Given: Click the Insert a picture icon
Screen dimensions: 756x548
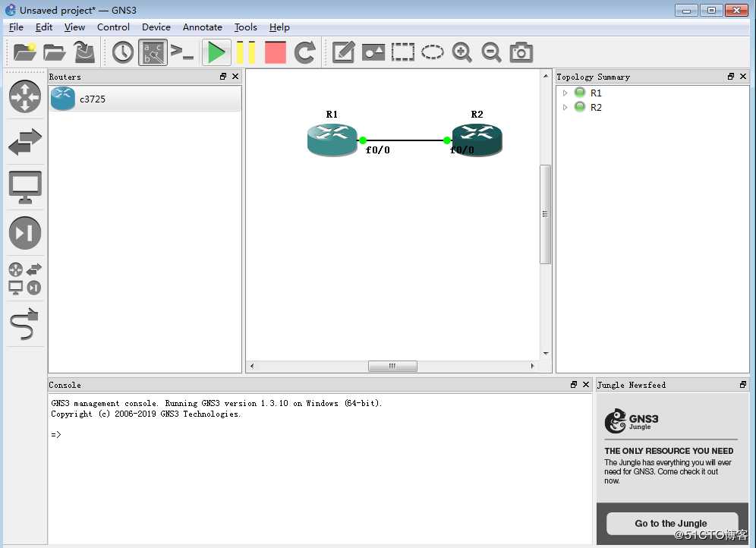Looking at the screenshot, I should pyautogui.click(x=373, y=52).
